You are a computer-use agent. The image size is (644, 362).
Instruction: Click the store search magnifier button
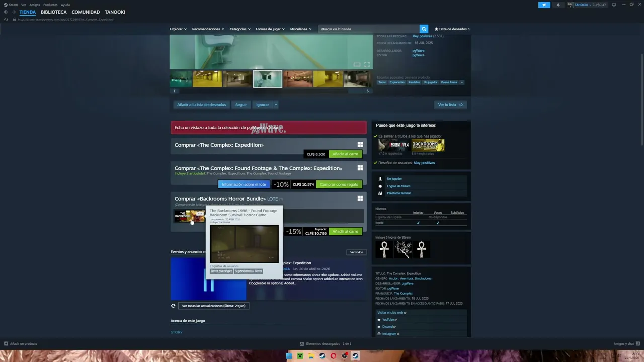point(424,29)
